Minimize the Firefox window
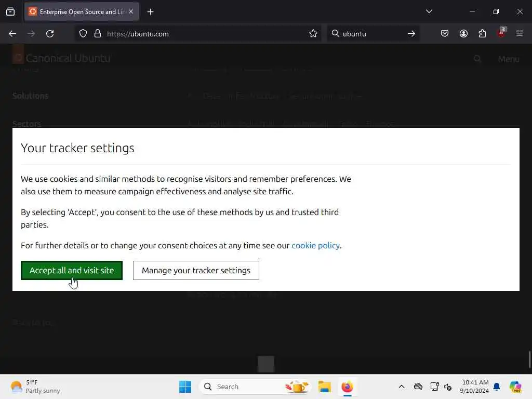Viewport: 532px width, 399px height. pyautogui.click(x=472, y=11)
